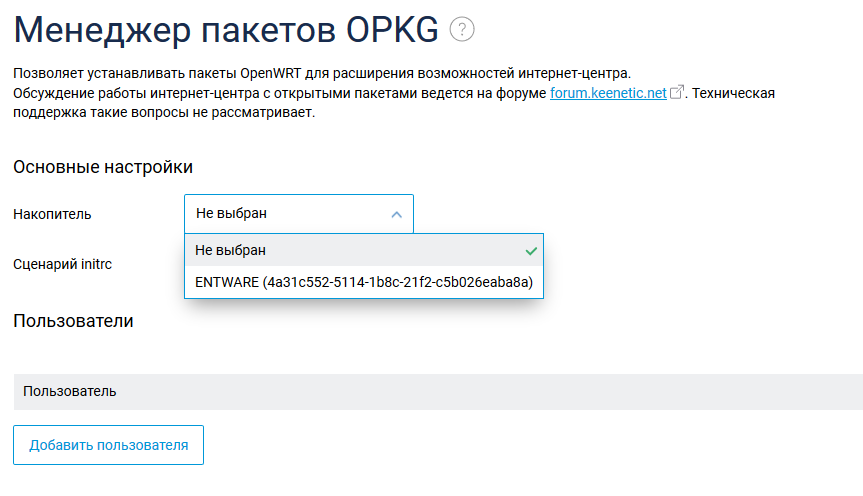Click the Менеджер пакетов OPKG page title

tap(226, 30)
